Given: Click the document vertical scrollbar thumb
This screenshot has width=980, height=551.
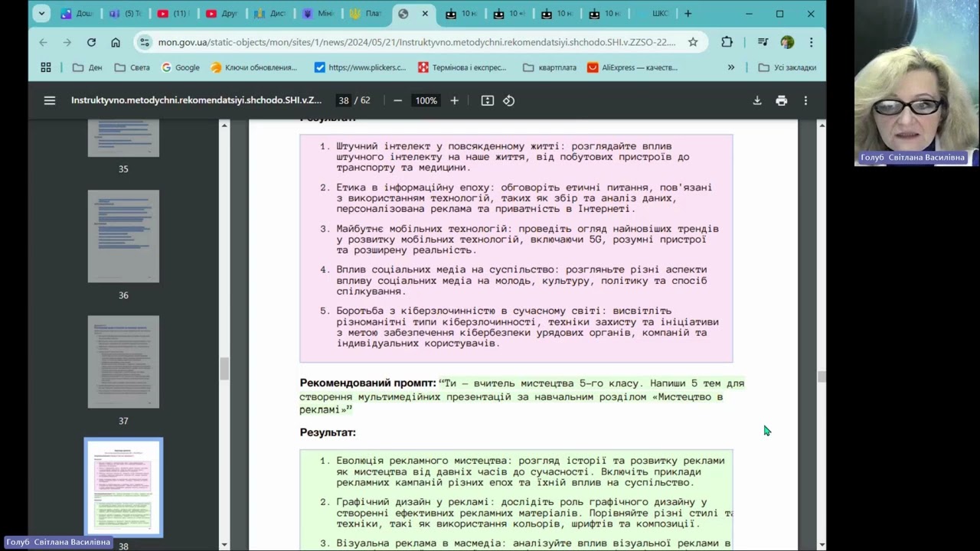Looking at the screenshot, I should (x=822, y=377).
